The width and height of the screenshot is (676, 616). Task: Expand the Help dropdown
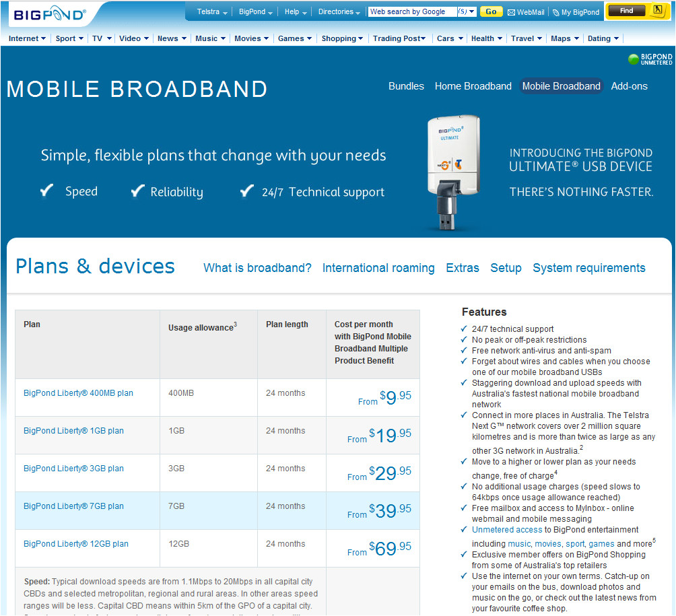292,11
